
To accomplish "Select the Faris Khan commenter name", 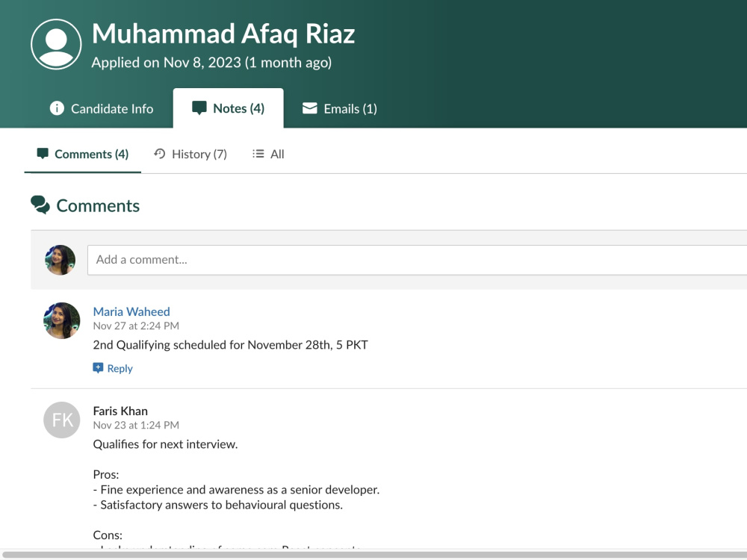I will click(x=120, y=411).
